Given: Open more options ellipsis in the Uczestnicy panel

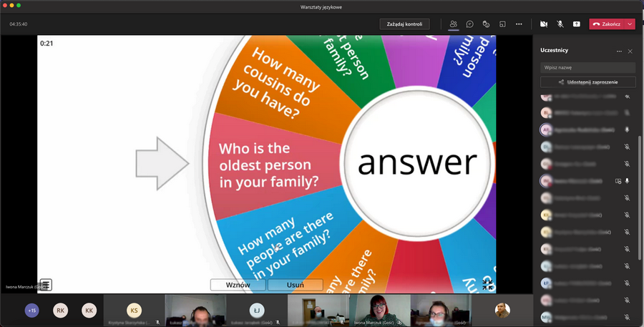Looking at the screenshot, I should [619, 52].
